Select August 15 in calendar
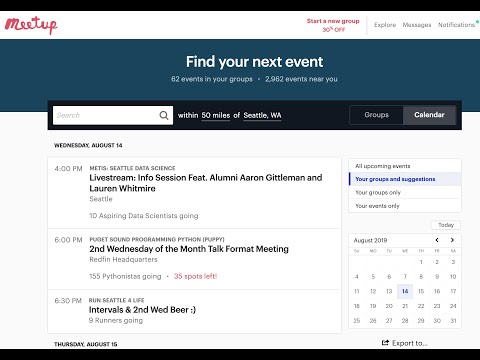This screenshot has height=360, width=480. (421, 291)
